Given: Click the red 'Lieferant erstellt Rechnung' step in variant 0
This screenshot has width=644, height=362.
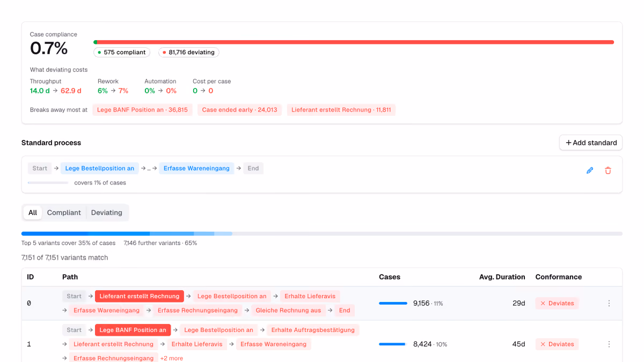Looking at the screenshot, I should [140, 296].
